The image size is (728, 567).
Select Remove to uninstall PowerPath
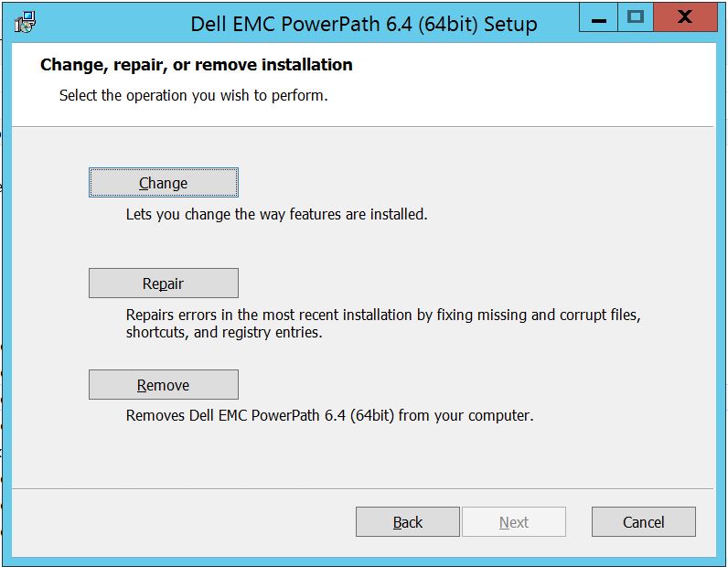(x=163, y=385)
